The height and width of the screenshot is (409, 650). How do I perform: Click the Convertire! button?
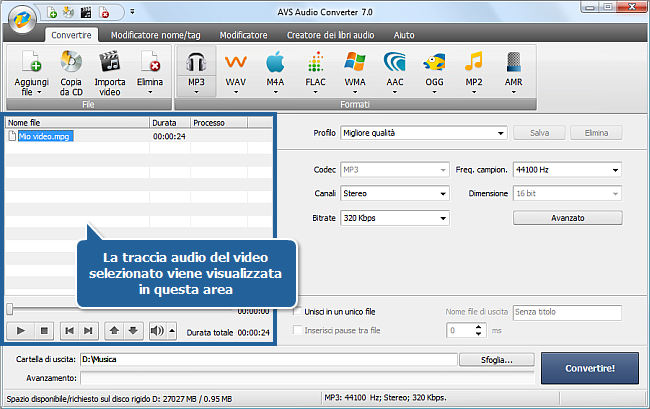pos(591,367)
